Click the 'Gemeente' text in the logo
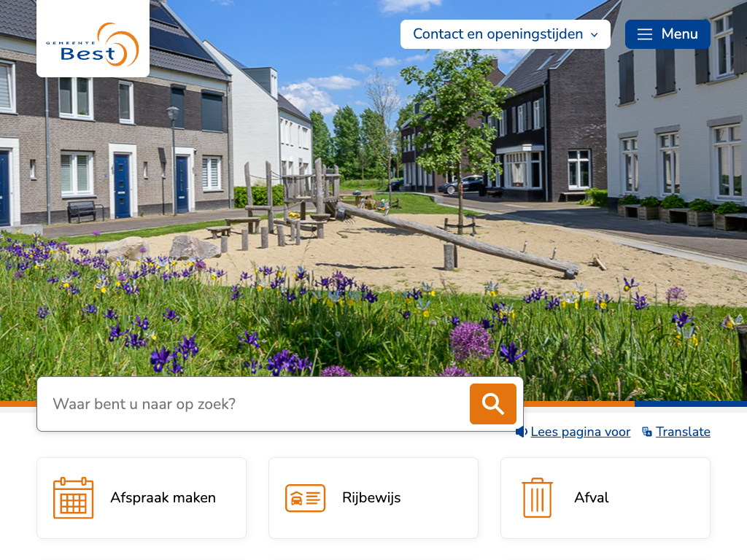The width and height of the screenshot is (747, 560). tap(70, 43)
